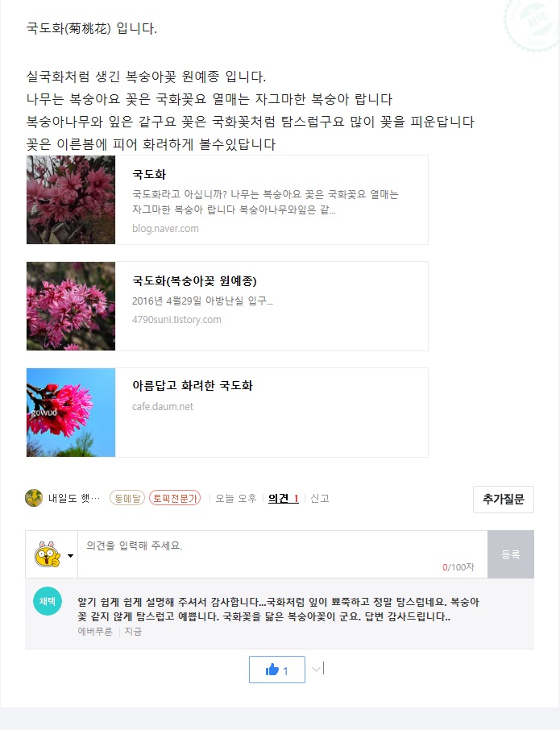Click the commenter name 에버푸른
This screenshot has width=560, height=730.
click(x=95, y=632)
